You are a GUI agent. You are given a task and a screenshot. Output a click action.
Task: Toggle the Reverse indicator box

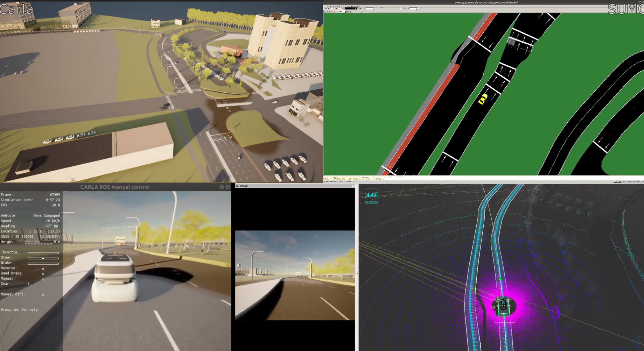tap(43, 269)
